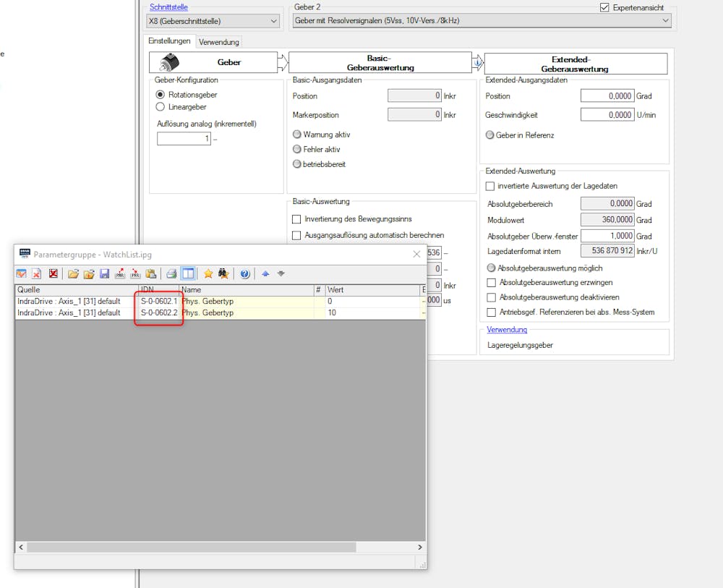This screenshot has width=723, height=588.
Task: Open the X8 Geberschnittstelle dropdown
Action: pyautogui.click(x=273, y=20)
